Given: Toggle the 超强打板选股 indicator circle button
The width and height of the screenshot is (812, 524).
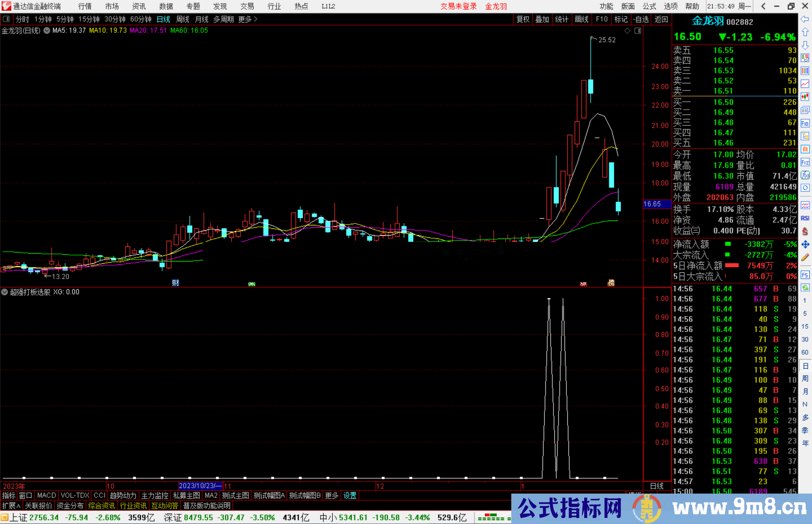Looking at the screenshot, I should [5, 292].
